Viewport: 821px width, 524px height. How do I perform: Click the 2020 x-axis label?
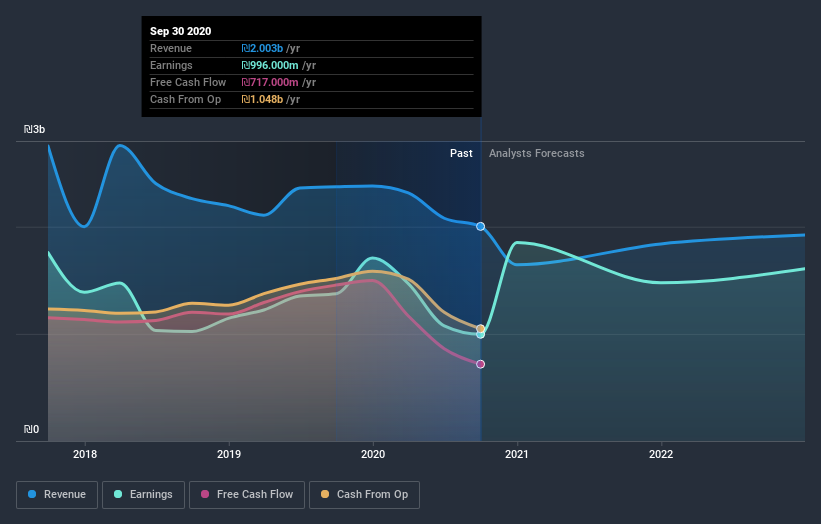373,454
